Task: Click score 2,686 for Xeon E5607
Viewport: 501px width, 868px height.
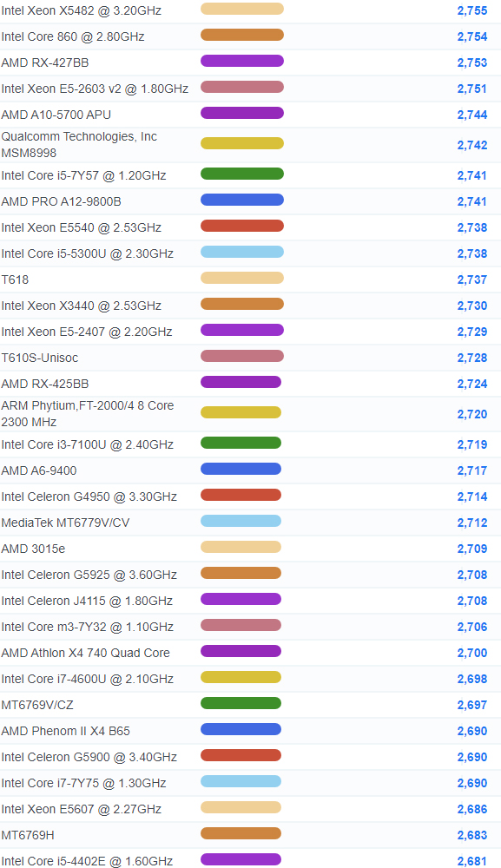Action: pos(472,809)
